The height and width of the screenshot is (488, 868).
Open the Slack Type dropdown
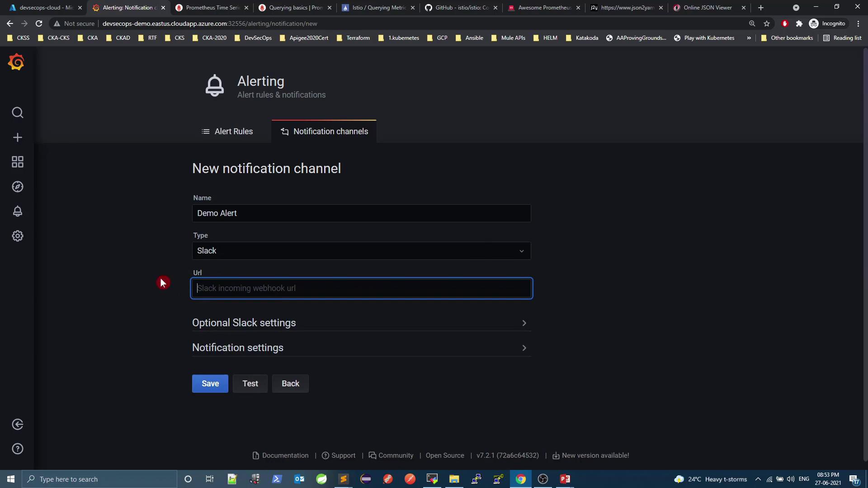[361, 251]
